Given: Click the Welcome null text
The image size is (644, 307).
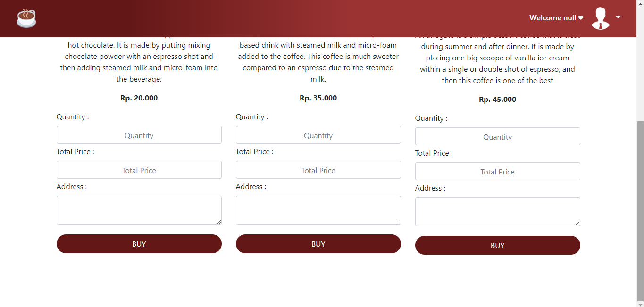Looking at the screenshot, I should click(x=552, y=18).
